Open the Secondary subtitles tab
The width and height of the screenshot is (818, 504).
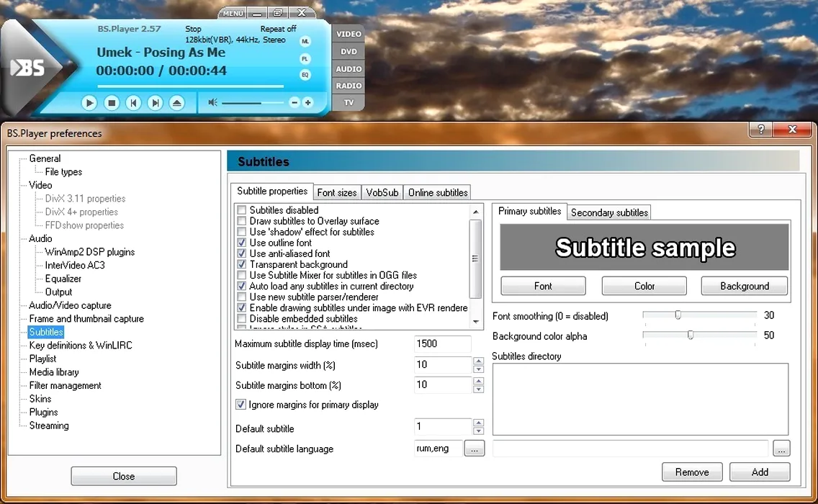pyautogui.click(x=609, y=212)
